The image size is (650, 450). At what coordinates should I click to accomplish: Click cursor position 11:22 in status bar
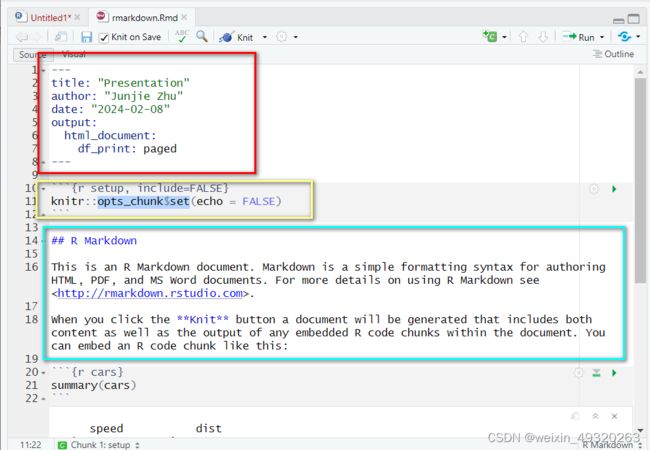tap(30, 445)
